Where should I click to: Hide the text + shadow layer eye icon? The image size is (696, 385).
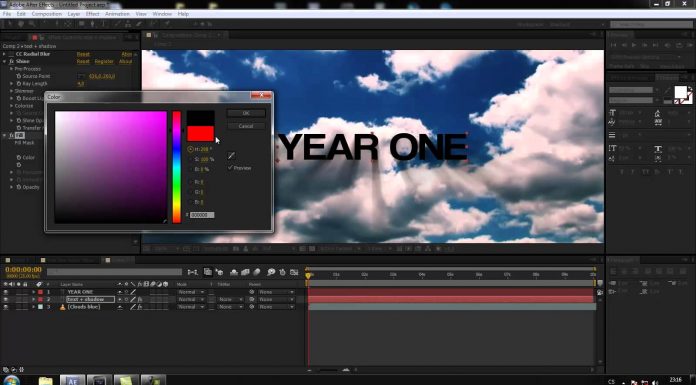point(6,299)
